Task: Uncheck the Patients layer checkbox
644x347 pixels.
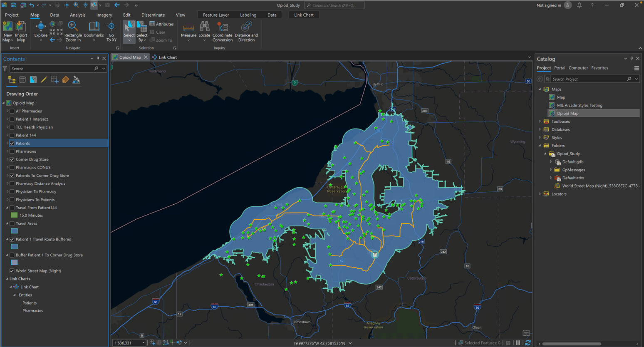Action: 12,143
